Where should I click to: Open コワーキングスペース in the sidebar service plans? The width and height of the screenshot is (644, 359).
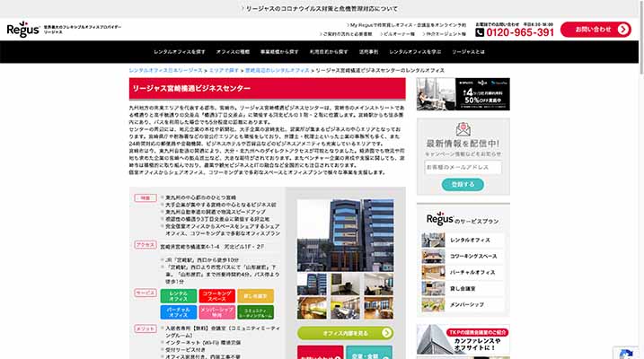click(463, 257)
